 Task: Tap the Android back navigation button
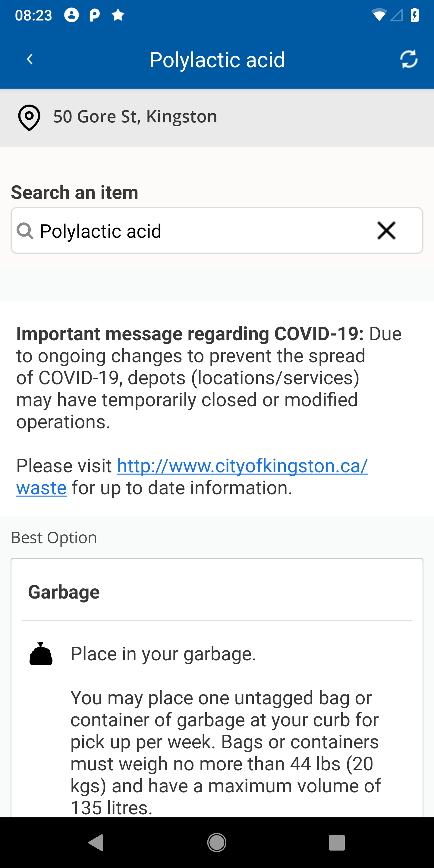(x=96, y=842)
